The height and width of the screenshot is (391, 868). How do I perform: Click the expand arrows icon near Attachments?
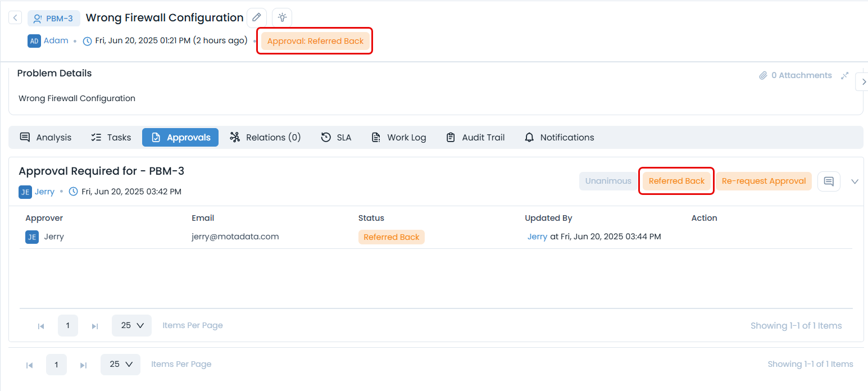(844, 75)
